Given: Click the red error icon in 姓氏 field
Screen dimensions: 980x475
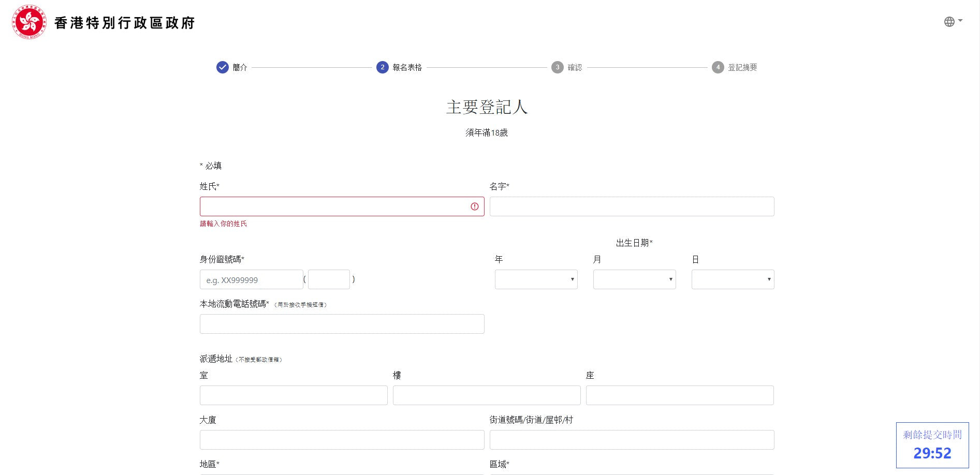Looking at the screenshot, I should click(474, 206).
